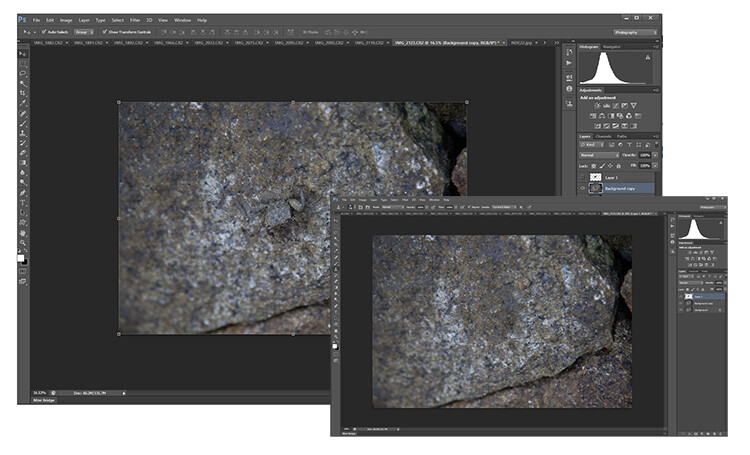Select the Zoom tool in the large window
Screen dimensions: 750x455
(x=22, y=243)
